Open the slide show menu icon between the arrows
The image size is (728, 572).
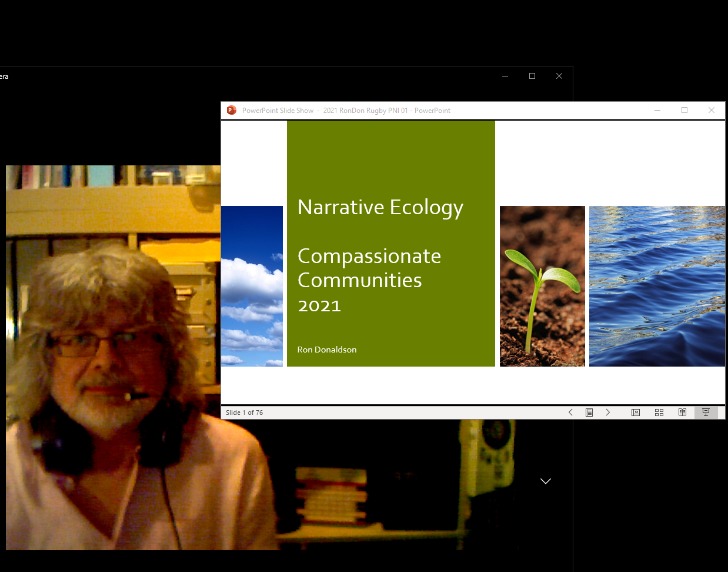[x=589, y=413]
